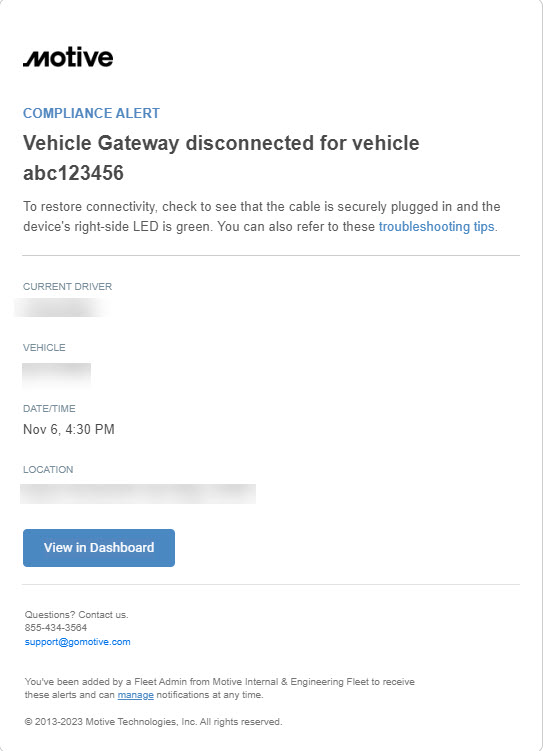
Task: Click the Motive logo
Action: [x=68, y=57]
